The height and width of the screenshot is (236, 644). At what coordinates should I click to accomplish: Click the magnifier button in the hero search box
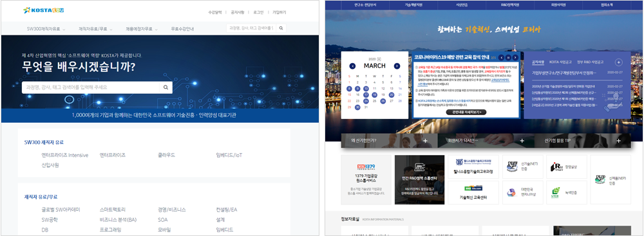click(x=166, y=87)
